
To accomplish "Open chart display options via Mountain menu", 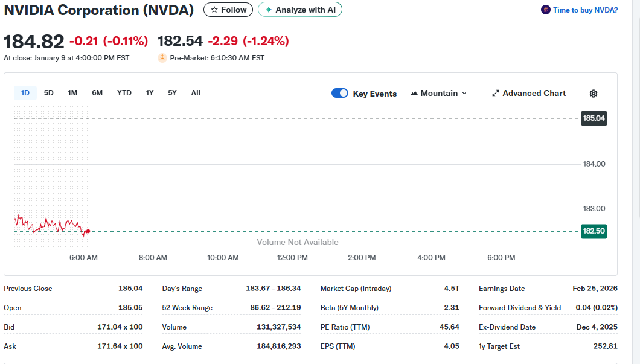I will click(438, 93).
